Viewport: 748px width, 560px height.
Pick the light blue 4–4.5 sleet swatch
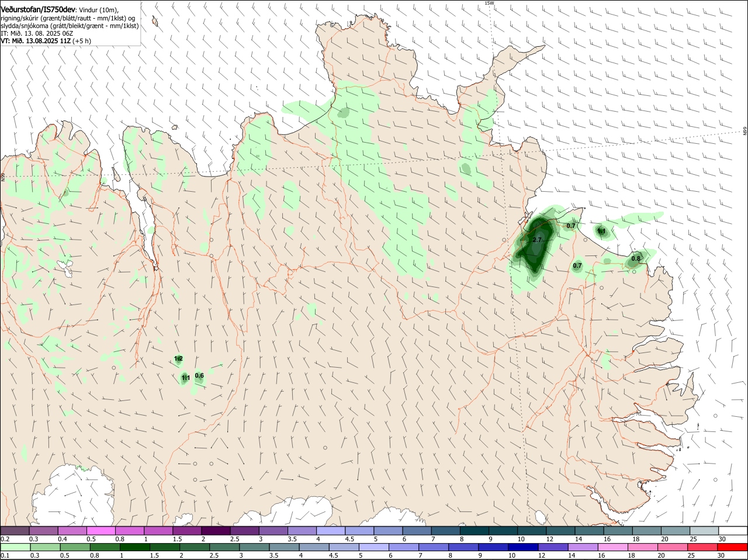pos(331,530)
